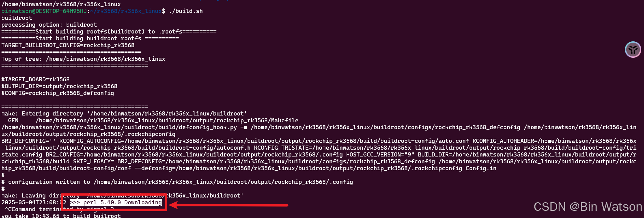Click the 'CSDN @Bin Watson' watermark

click(x=588, y=207)
